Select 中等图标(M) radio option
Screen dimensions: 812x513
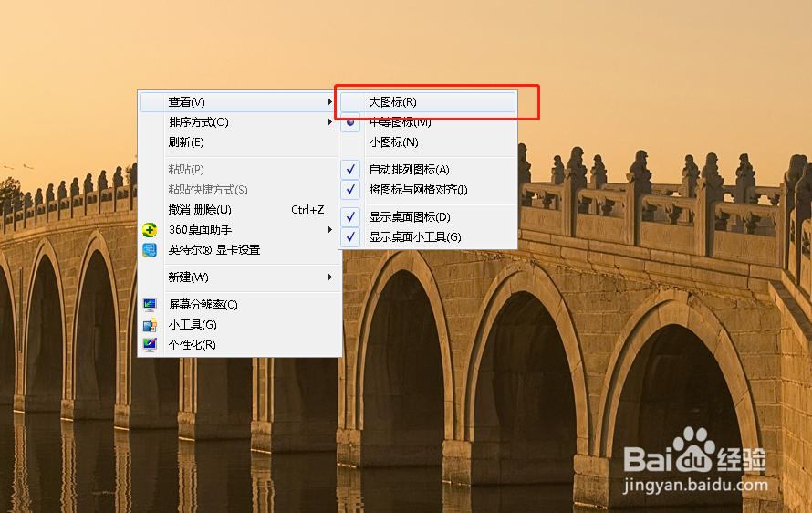coord(428,122)
